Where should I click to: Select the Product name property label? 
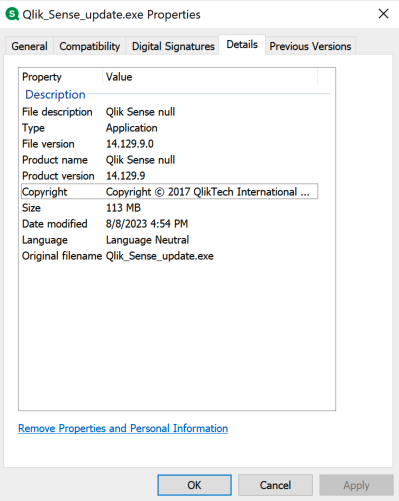55,160
